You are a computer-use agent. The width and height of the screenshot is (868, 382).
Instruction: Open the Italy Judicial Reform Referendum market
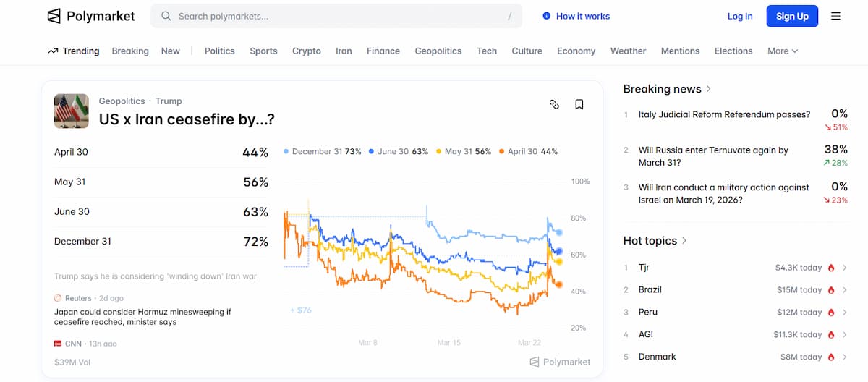click(724, 114)
